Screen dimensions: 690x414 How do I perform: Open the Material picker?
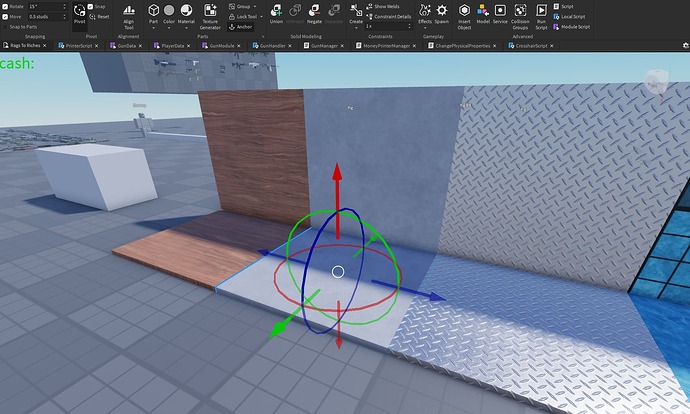click(186, 13)
